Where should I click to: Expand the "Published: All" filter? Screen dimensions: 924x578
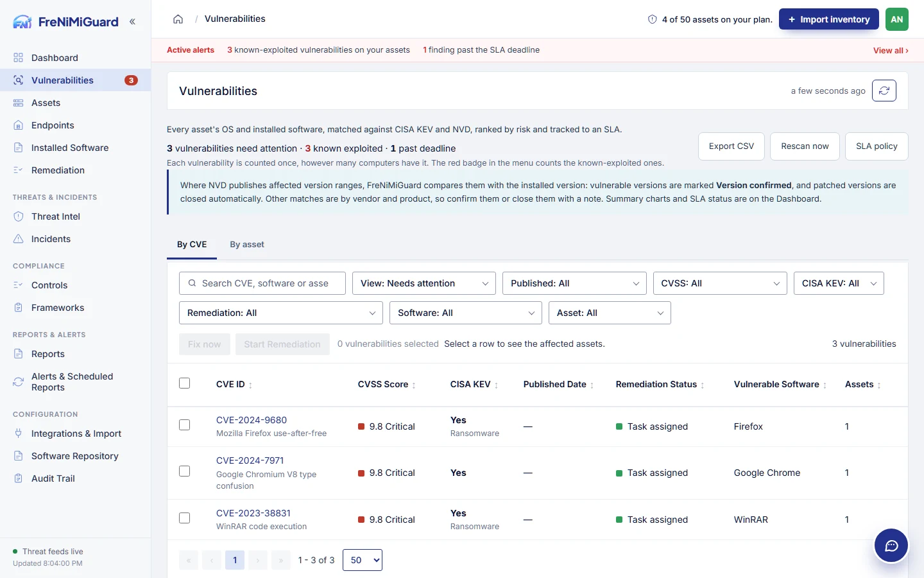pyautogui.click(x=574, y=283)
